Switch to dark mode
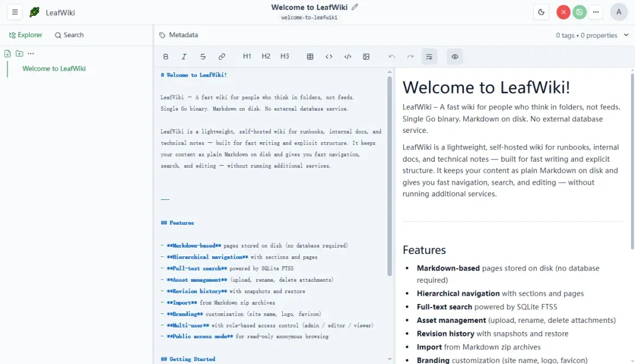The image size is (635, 364). point(542,12)
